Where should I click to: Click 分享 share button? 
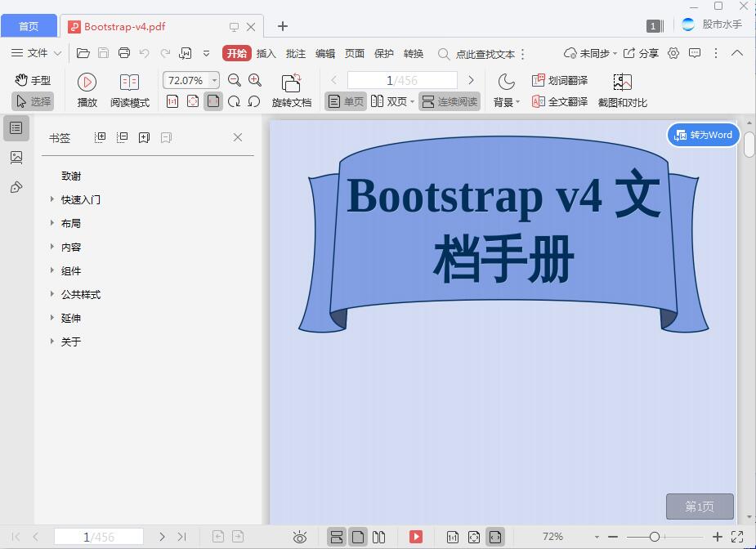coord(641,53)
